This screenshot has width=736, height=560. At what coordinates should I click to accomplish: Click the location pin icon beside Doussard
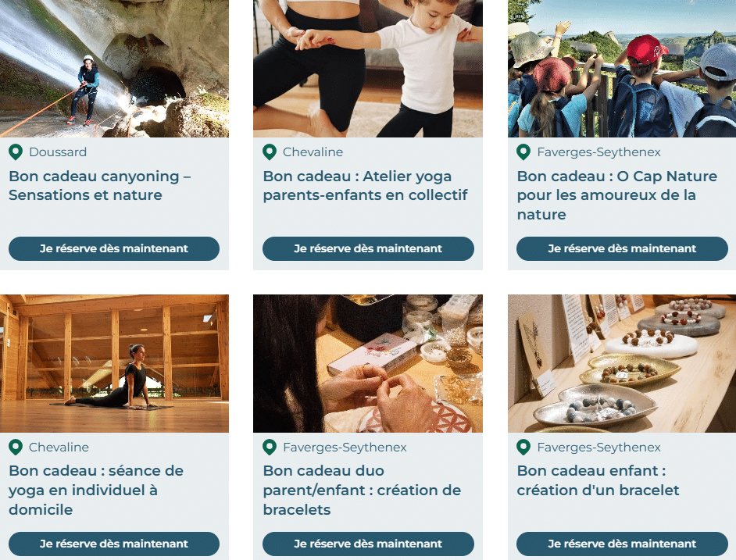16,152
